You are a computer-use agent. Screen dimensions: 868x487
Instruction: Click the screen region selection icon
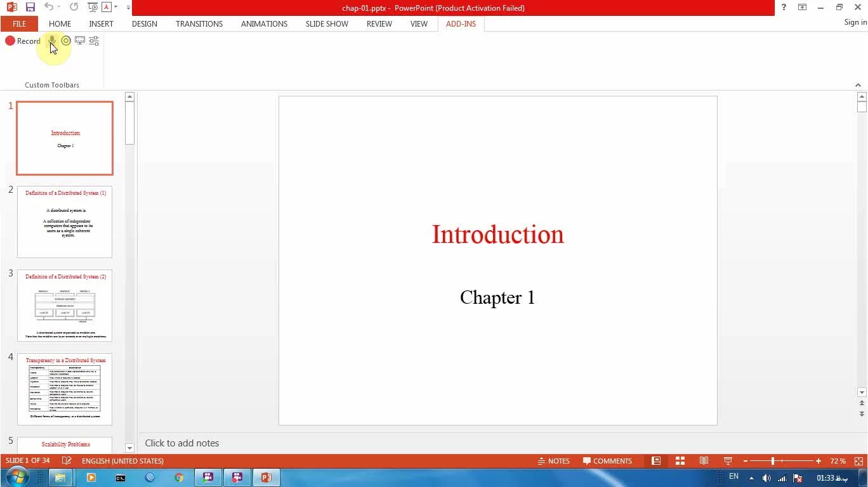coord(80,41)
